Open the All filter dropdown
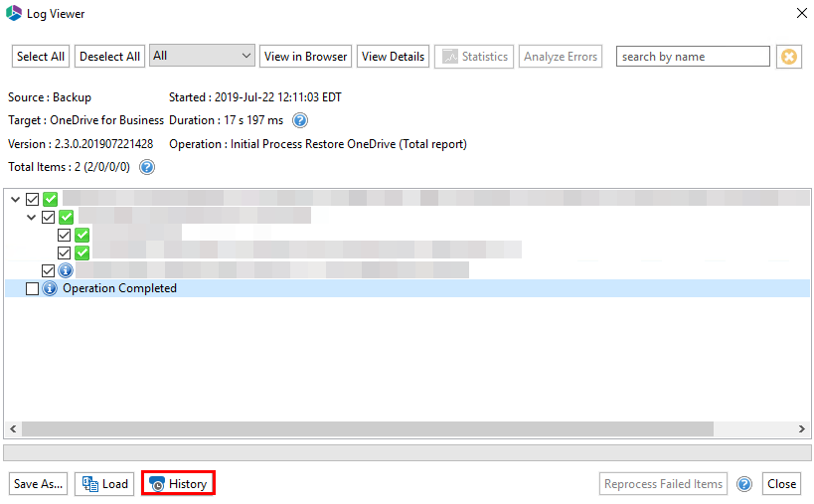The width and height of the screenshot is (814, 504). tap(202, 56)
